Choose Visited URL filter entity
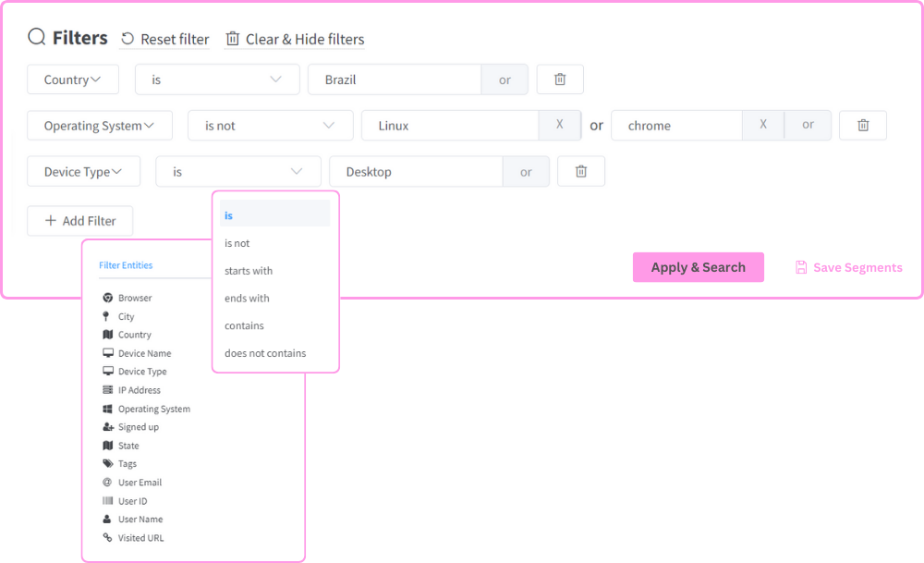Screen dimensions: 924x563 point(140,538)
